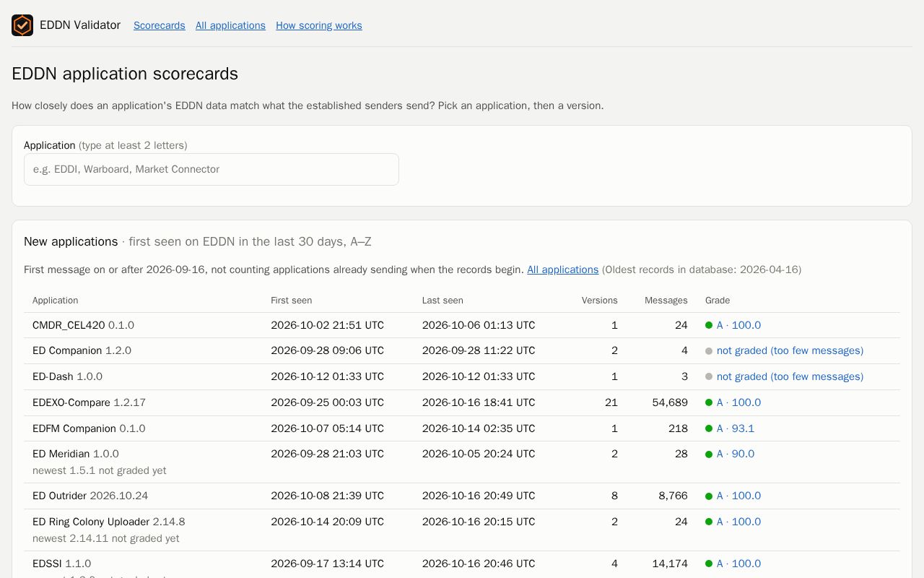Open ED Outrider grade A · 100.0
The image size is (924, 578).
point(738,496)
